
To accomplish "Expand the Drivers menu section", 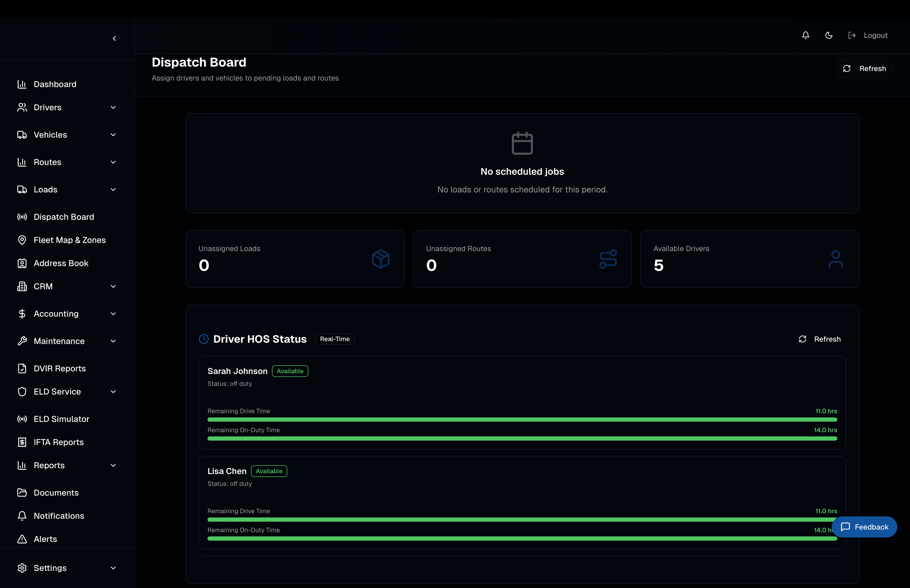I will [113, 107].
